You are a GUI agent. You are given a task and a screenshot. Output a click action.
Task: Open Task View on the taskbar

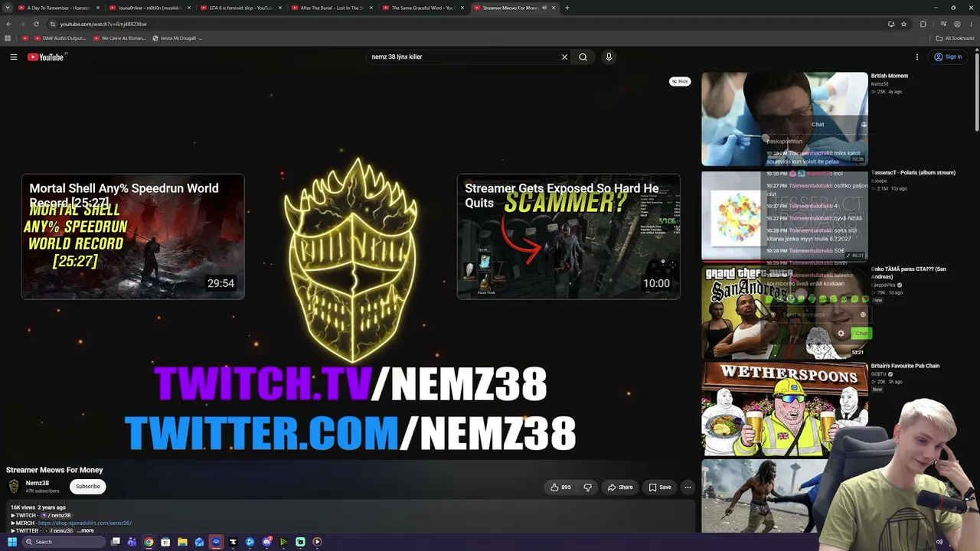tap(116, 542)
